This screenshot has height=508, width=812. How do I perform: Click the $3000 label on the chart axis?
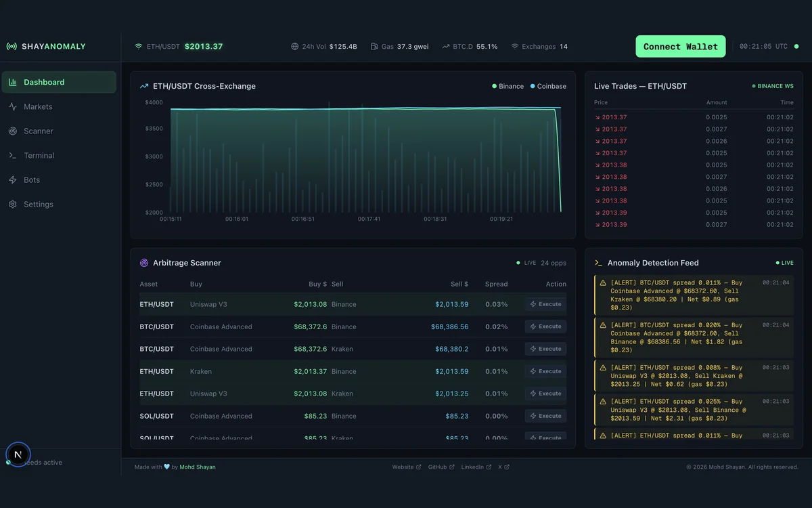click(154, 156)
